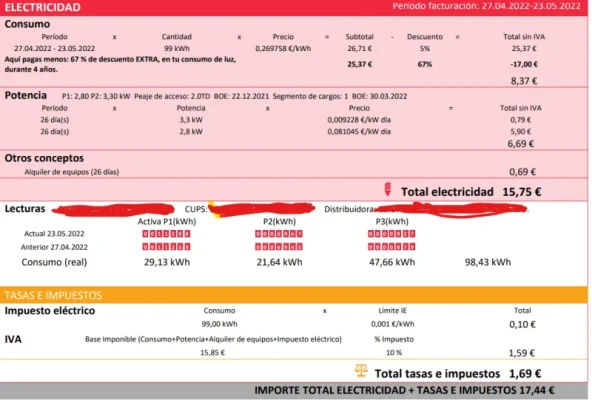This screenshot has width=592, height=400.
Task: Click the 'Base Imponible (Consumo+Potencia+Alquiler...)' description
Action: point(213,339)
